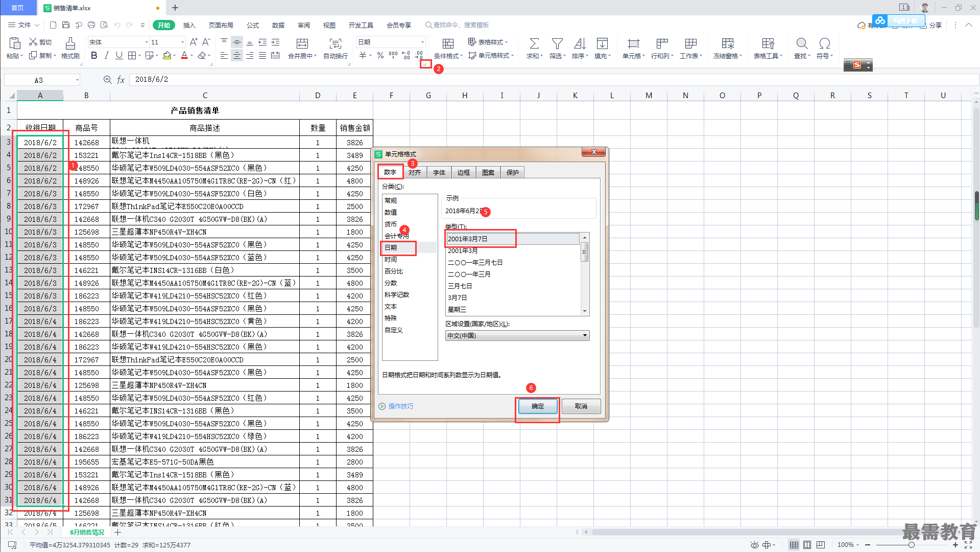Toggle eye protection mode in status bar
Viewport: 980px width, 552px height.
754,545
